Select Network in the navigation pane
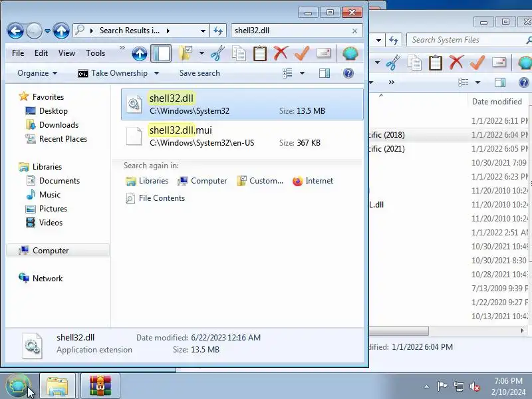 coord(47,279)
